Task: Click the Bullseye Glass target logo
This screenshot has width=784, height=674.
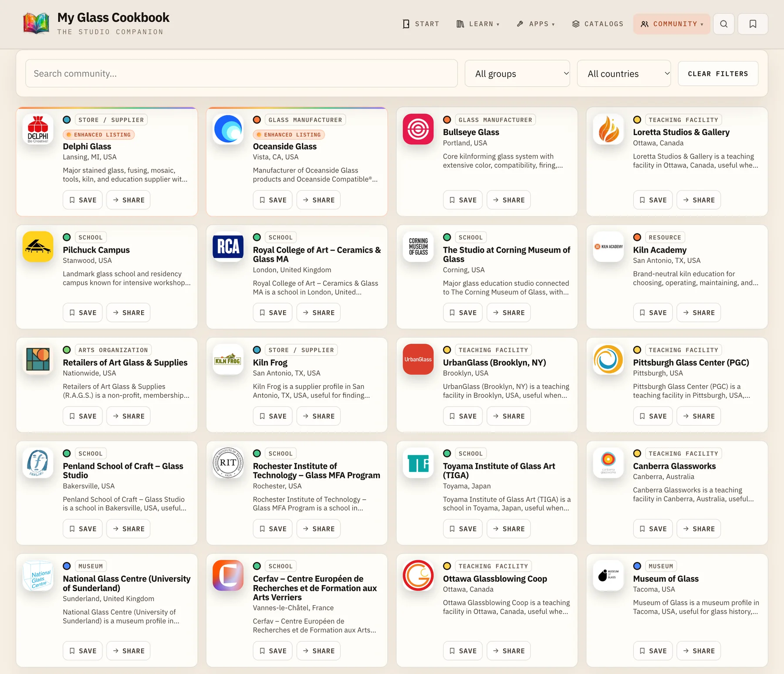Action: 418,129
